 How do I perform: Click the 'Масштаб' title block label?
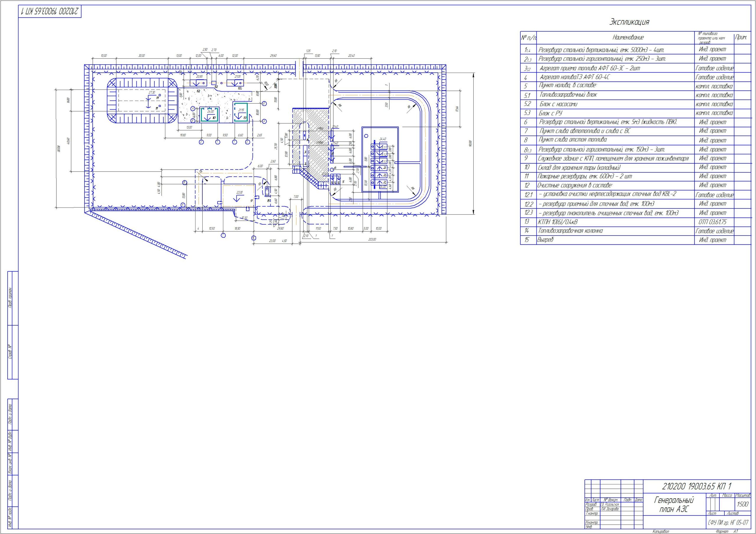(x=742, y=495)
